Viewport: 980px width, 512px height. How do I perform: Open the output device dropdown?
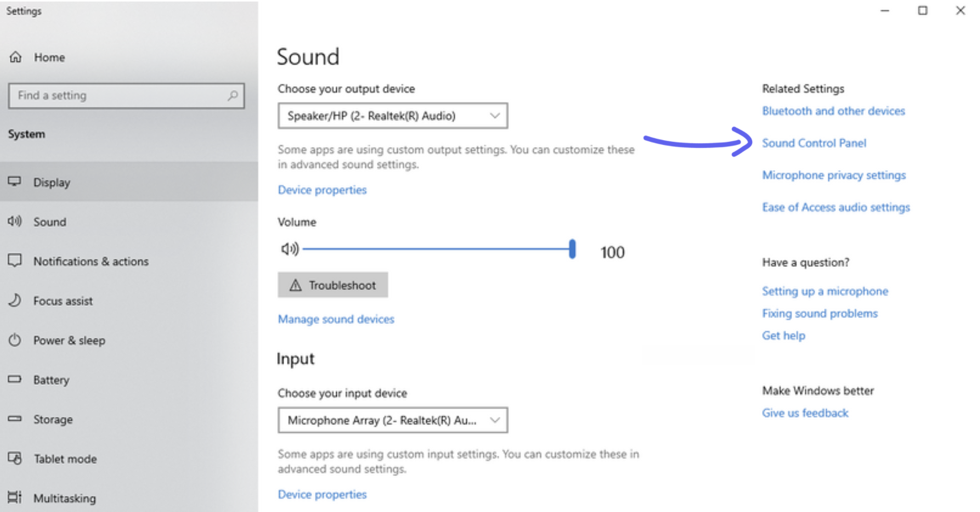(392, 116)
